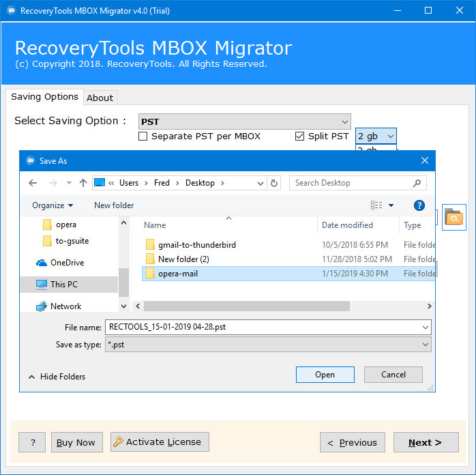Screen dimensions: 476x475
Task: Go up one folder level
Action: [x=83, y=183]
